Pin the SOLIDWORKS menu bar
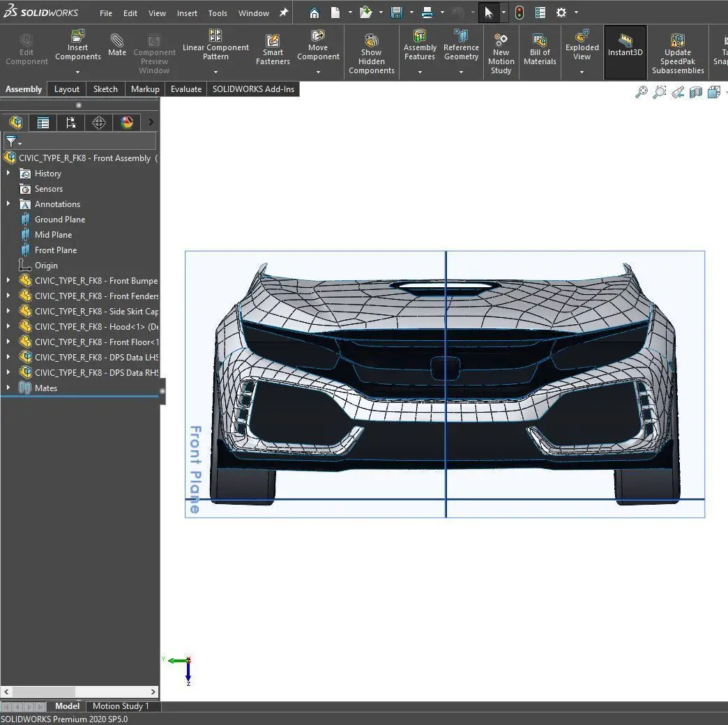728x725 pixels. (283, 13)
